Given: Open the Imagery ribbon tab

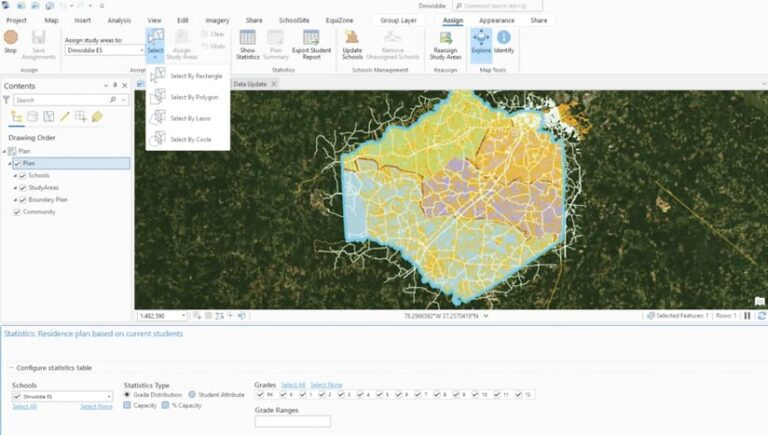Looking at the screenshot, I should (217, 21).
